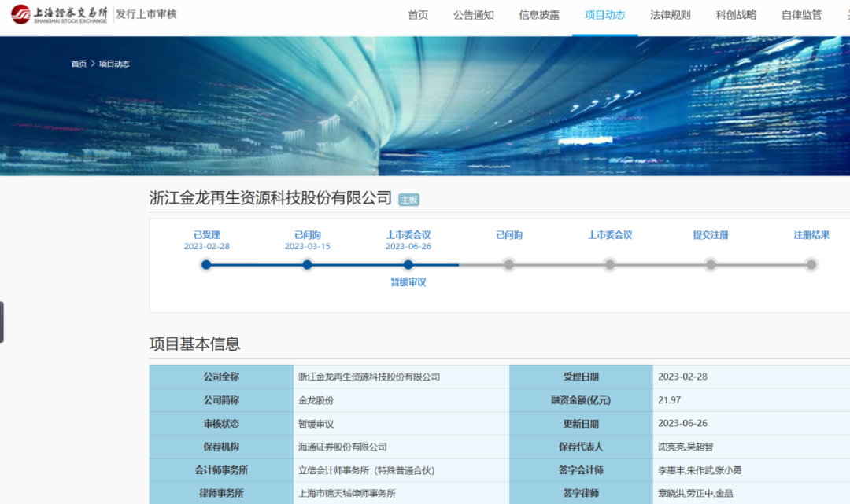Click the 上海市锦天城律师事务所 law firm cell

[x=401, y=493]
